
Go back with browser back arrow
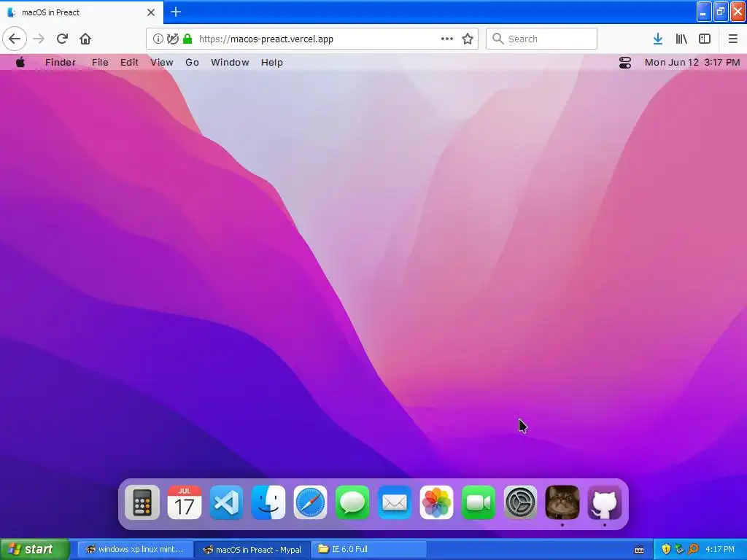[15, 39]
